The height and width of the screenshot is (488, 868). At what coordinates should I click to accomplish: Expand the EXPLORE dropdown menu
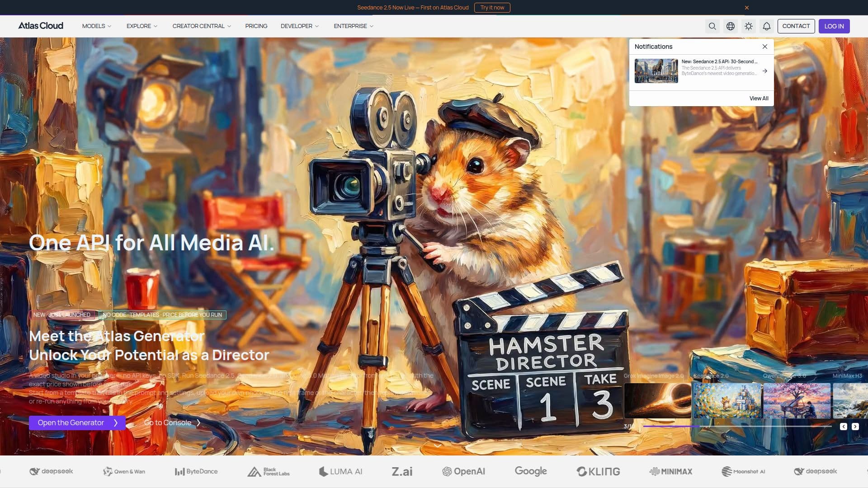(x=142, y=26)
